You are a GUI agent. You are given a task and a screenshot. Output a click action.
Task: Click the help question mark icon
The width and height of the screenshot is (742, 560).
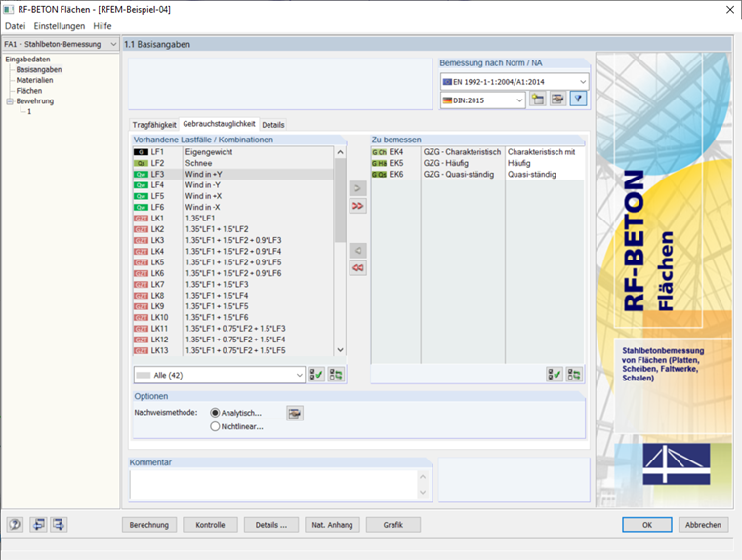pos(15,524)
